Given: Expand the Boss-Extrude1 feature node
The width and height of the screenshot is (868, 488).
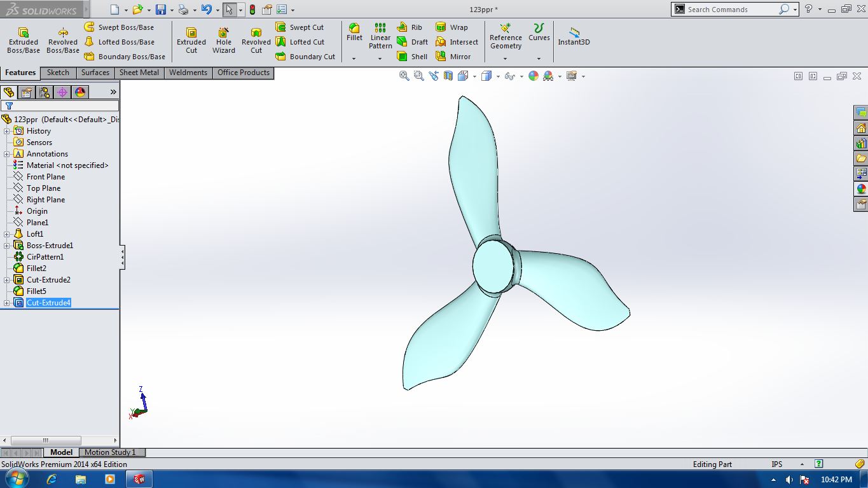Looking at the screenshot, I should 7,246.
